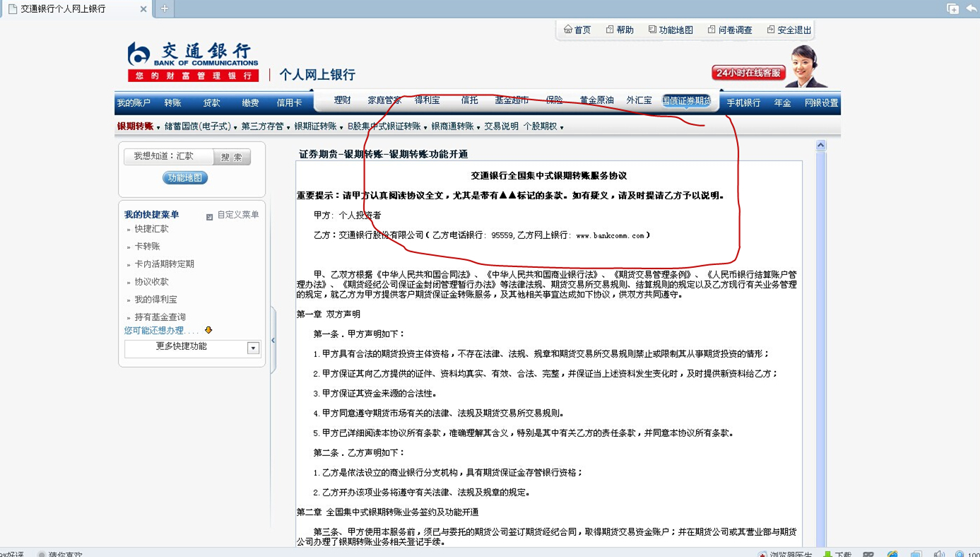
Task: Select the 基金超市 navigation tab
Action: (x=512, y=100)
